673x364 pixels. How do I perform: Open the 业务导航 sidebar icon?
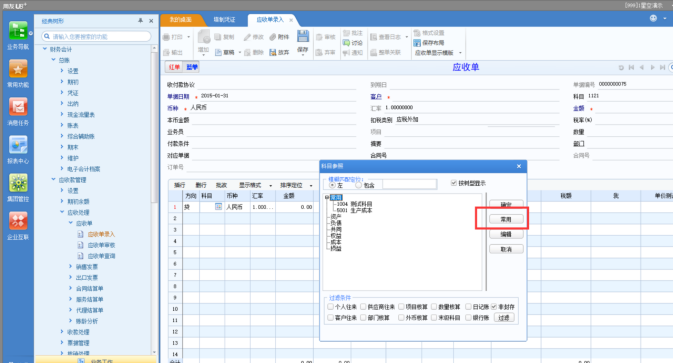[18, 31]
